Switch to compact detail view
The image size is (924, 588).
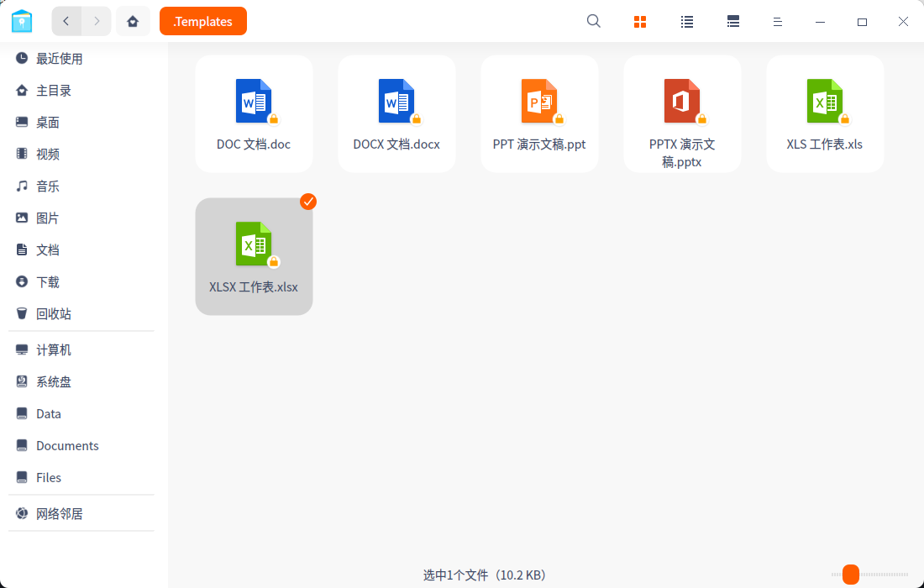coord(733,22)
